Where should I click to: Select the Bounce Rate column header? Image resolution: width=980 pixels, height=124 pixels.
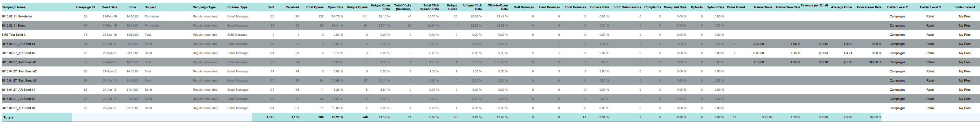[x=599, y=7]
